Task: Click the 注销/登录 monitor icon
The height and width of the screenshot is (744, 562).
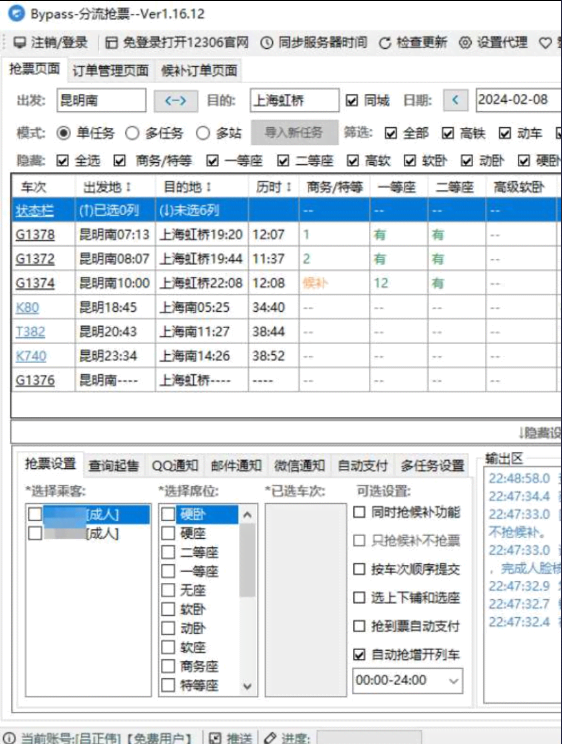Action: click(19, 43)
